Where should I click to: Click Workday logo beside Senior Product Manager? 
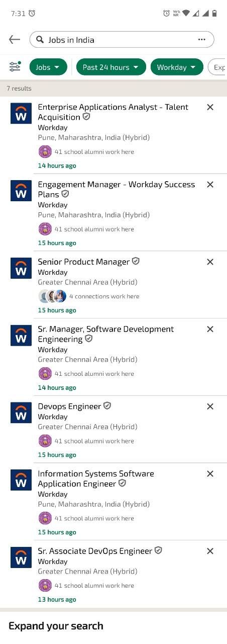pyautogui.click(x=21, y=268)
